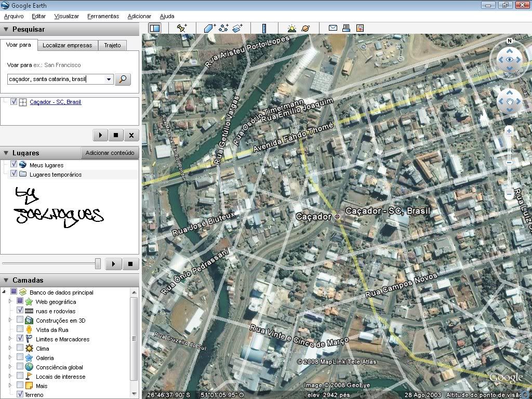Open the Arquivo menu
The width and height of the screenshot is (532, 399).
[x=14, y=16]
